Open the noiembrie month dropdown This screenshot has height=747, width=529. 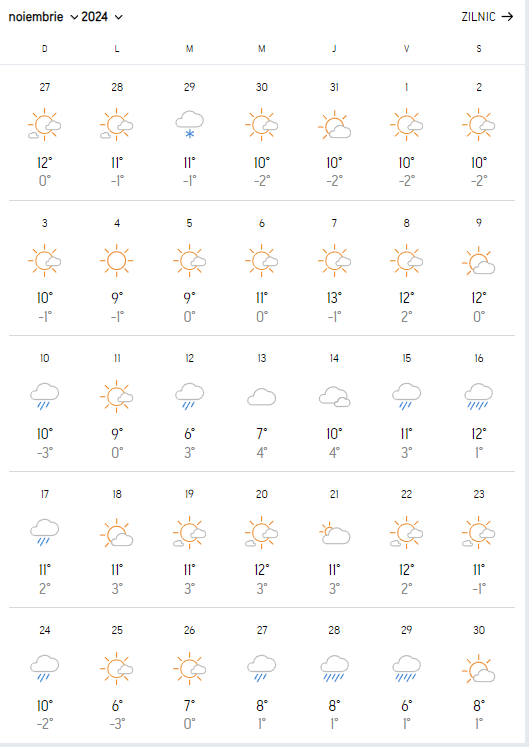43,17
